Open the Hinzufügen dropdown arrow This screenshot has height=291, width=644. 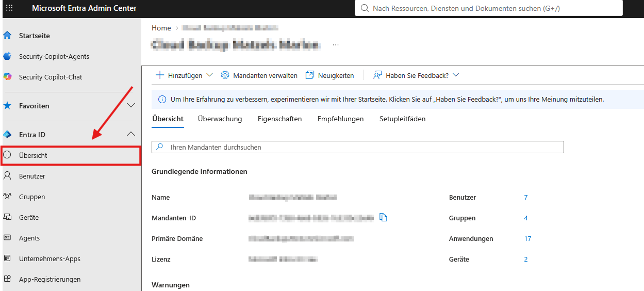(x=209, y=75)
